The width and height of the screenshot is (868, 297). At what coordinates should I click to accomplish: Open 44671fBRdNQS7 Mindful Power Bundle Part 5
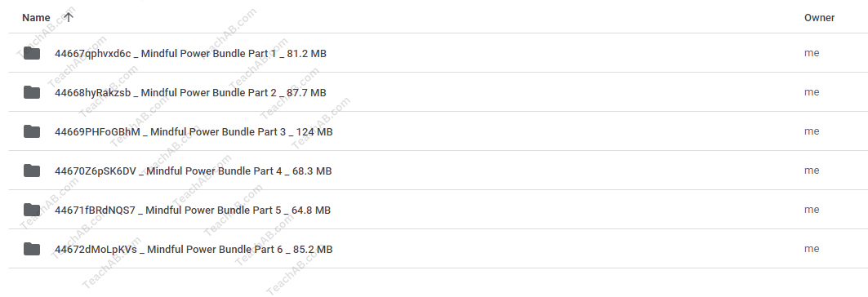[x=193, y=211]
